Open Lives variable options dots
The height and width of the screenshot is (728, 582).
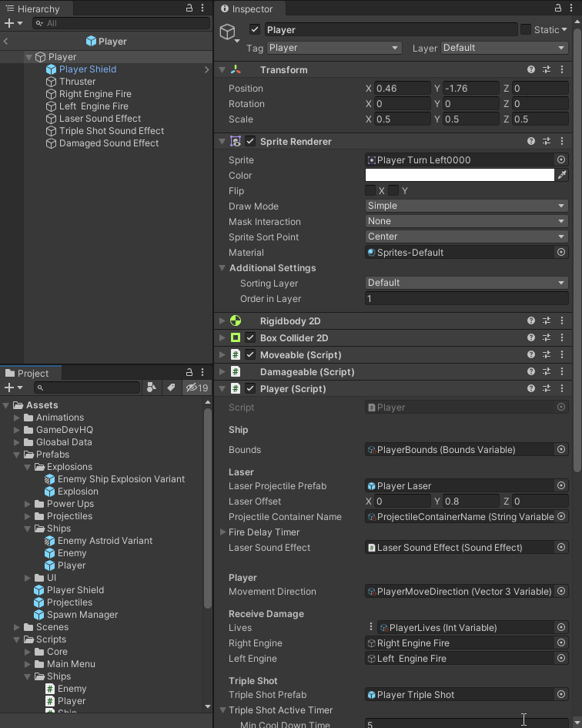(371, 627)
